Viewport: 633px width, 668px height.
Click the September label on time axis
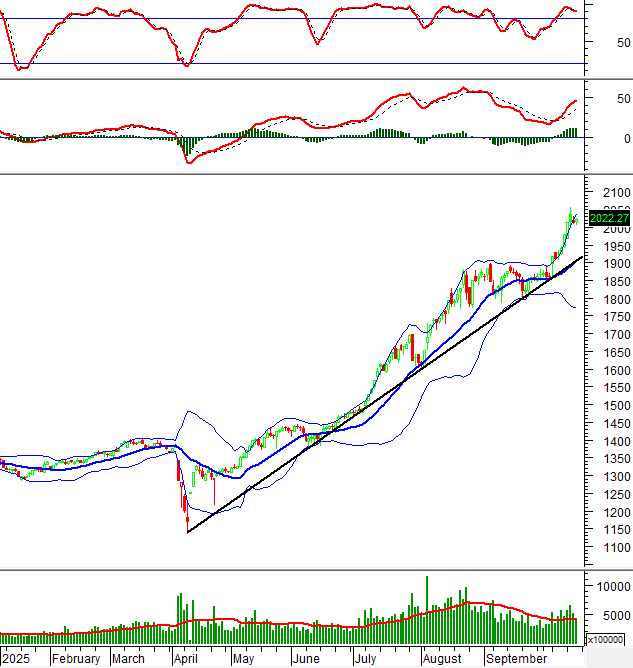(x=516, y=659)
